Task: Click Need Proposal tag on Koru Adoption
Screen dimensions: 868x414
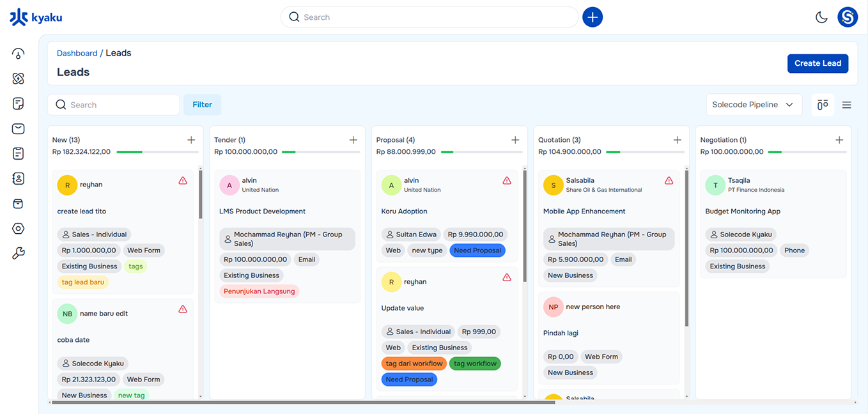Action: 477,250
